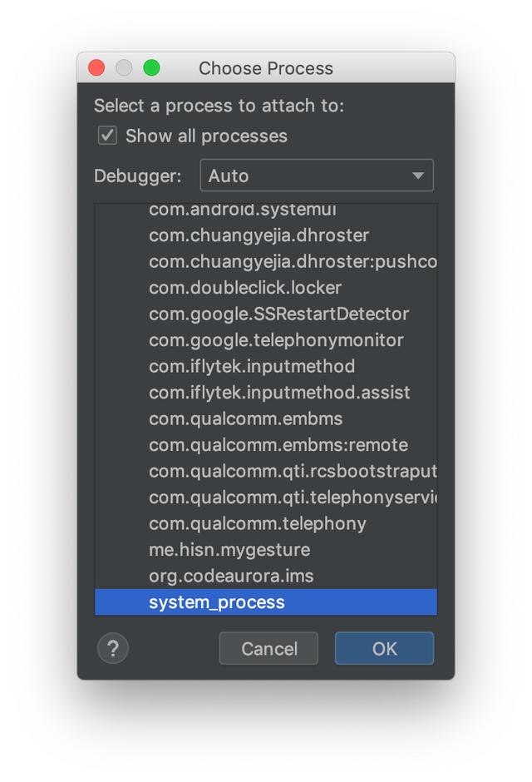Choose com.doubleclick.locker from the list
This screenshot has height=782, width=532.
[266, 287]
